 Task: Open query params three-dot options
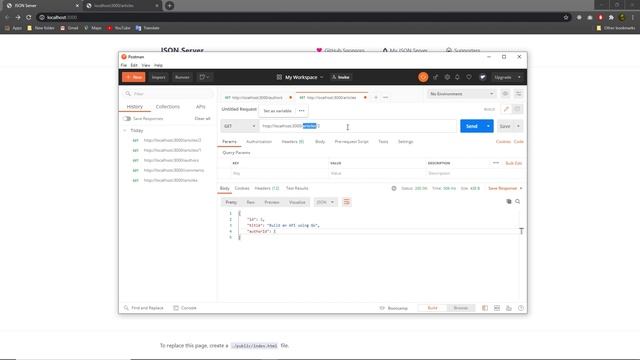coord(496,163)
